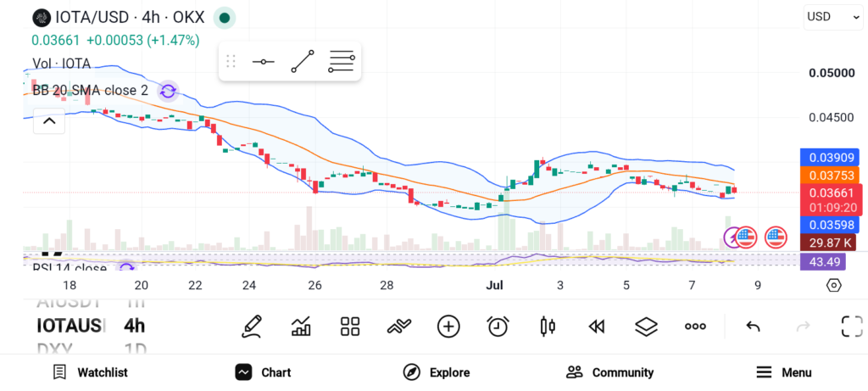This screenshot has height=391, width=868.
Task: Select the horizontal line point tool
Action: pos(263,61)
